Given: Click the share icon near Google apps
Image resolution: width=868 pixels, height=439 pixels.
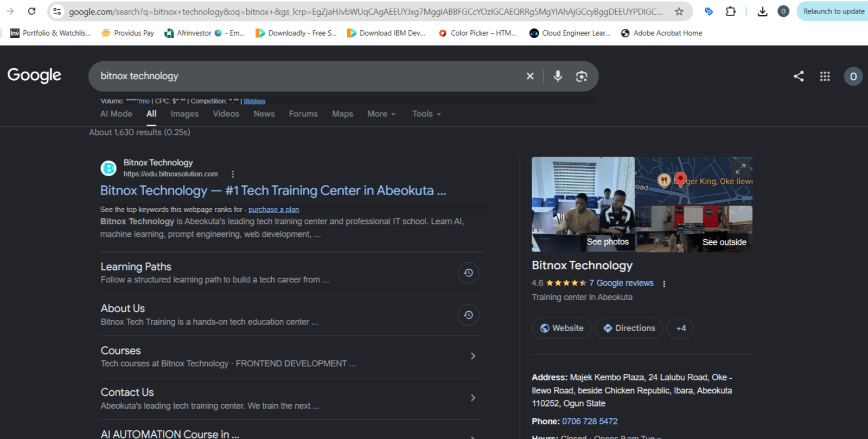Looking at the screenshot, I should [x=799, y=76].
